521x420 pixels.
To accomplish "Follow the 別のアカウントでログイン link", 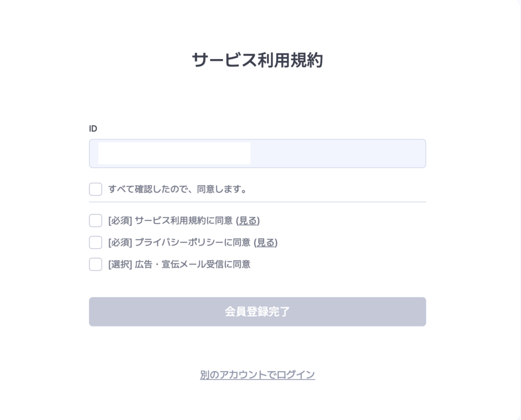I will pyautogui.click(x=257, y=375).
